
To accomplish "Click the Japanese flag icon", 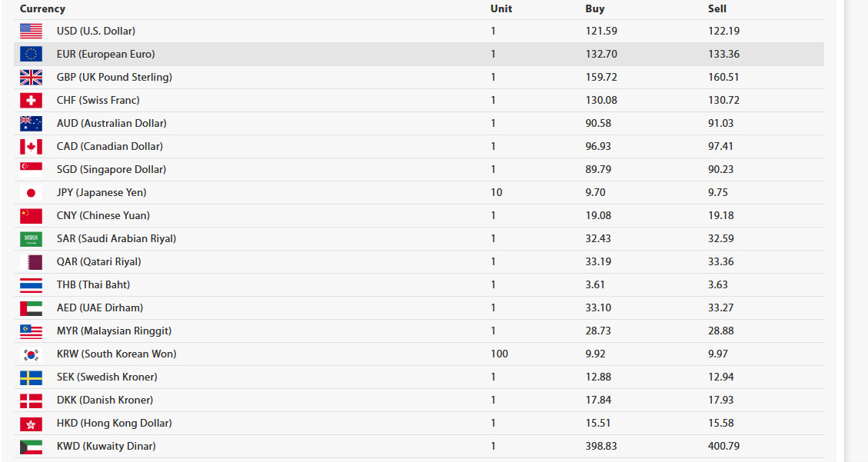I will coord(31,192).
